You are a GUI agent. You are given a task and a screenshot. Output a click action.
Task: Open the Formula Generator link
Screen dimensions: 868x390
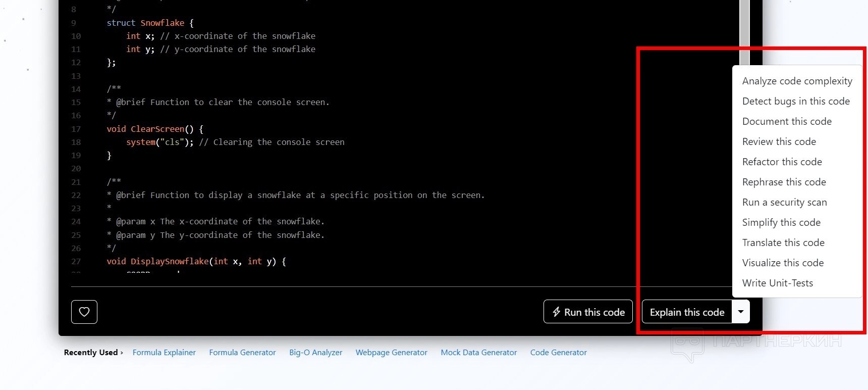point(242,353)
